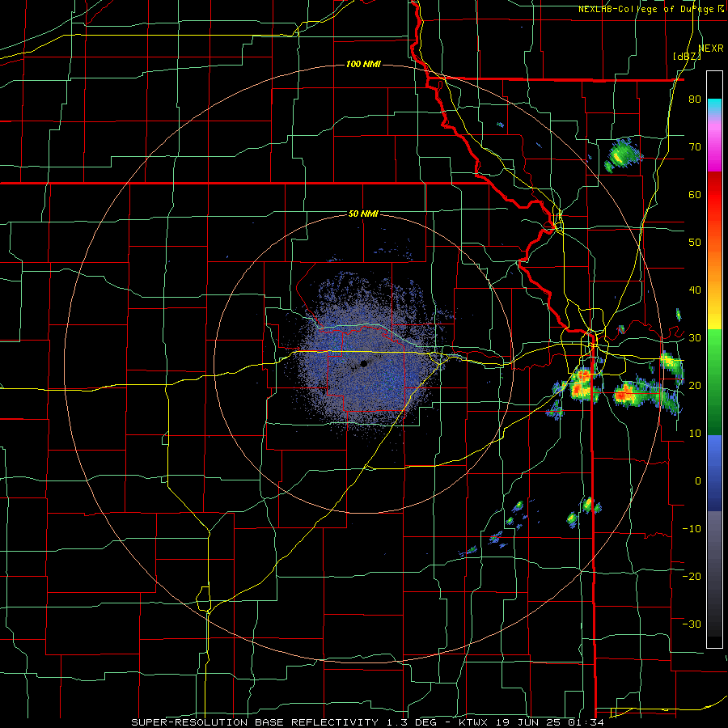Viewport: 728px width, 728px height.
Task: Select the 60 dBZ scale value
Action: point(695,194)
